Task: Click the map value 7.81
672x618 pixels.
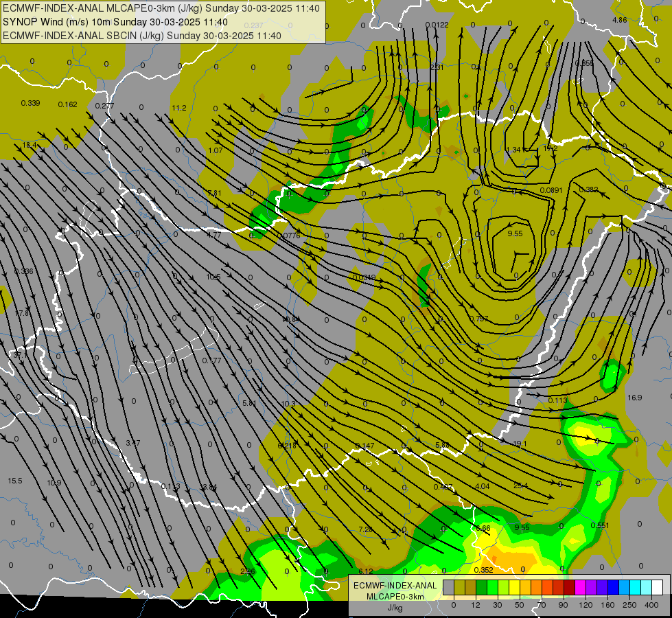Action: click(214, 193)
